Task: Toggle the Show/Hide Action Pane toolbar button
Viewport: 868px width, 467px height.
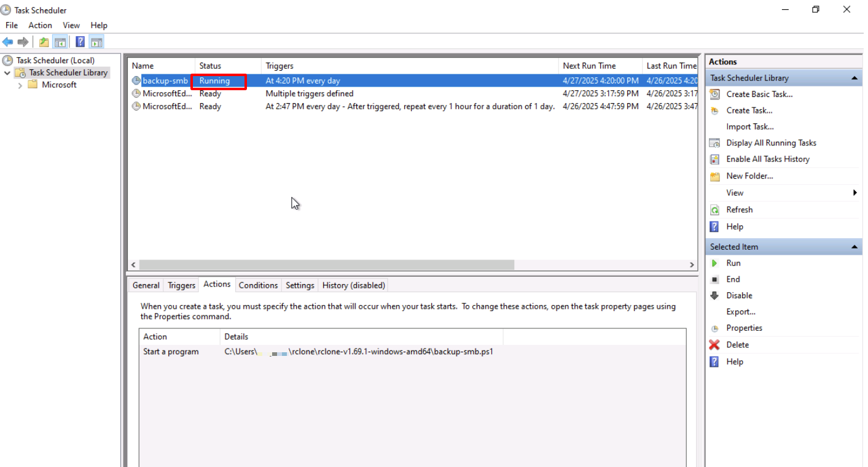Action: [96, 42]
